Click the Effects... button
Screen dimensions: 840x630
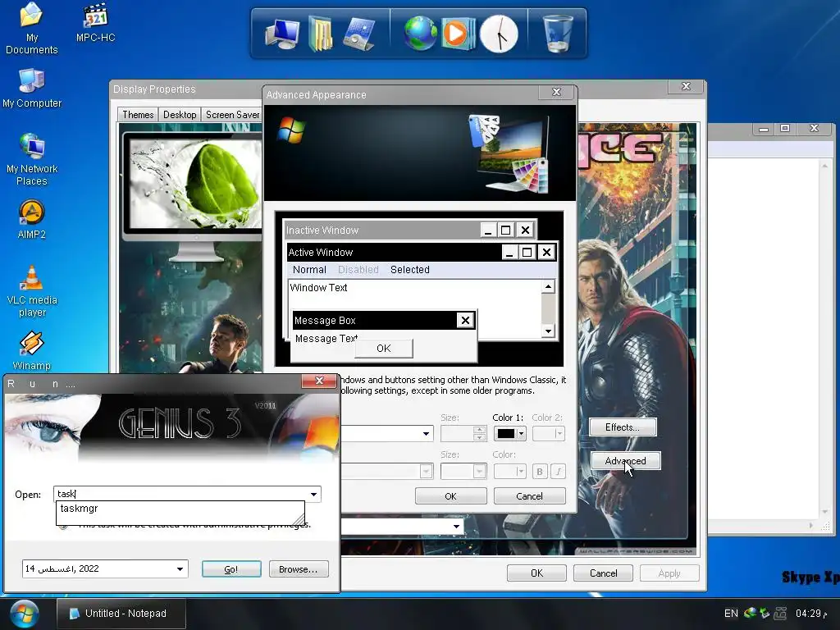622,427
